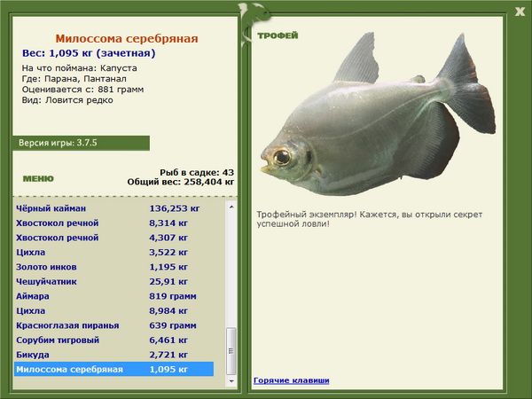Click the 639 грамм weight value
The width and height of the screenshot is (532, 399).
(x=173, y=325)
